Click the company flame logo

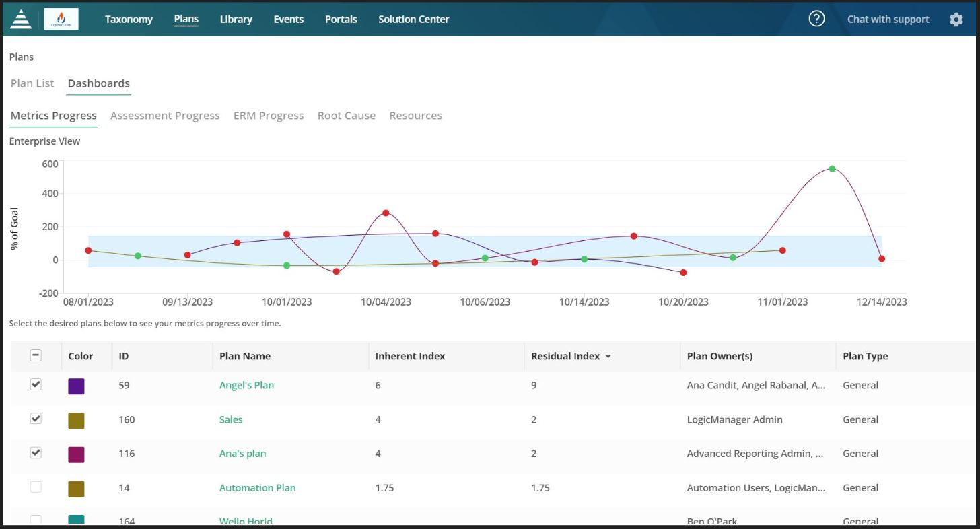[x=61, y=18]
